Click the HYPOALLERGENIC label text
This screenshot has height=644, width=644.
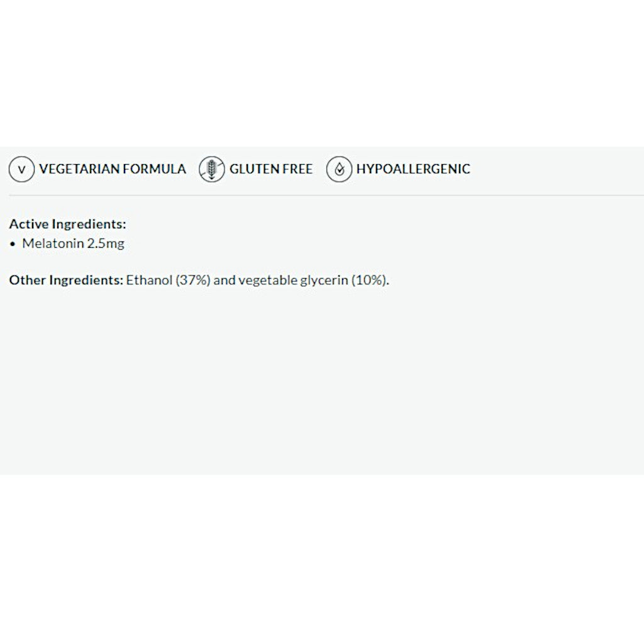(x=413, y=169)
